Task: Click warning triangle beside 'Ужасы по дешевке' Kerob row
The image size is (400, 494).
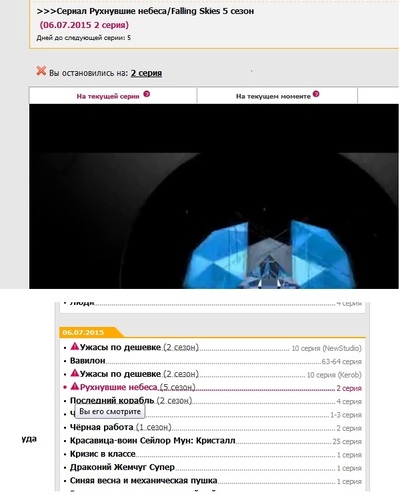Action: [75, 373]
